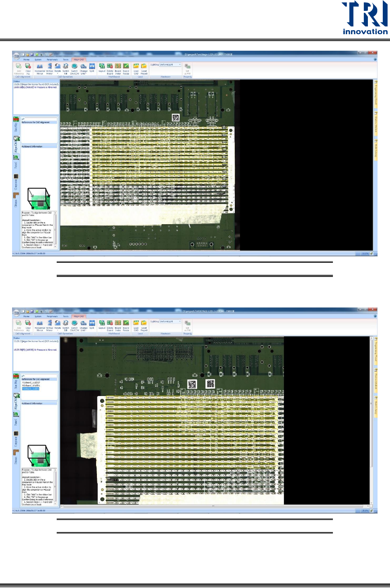Open the Lighting combo box in the lower window
This screenshot has height=588, width=390.
tap(170, 321)
